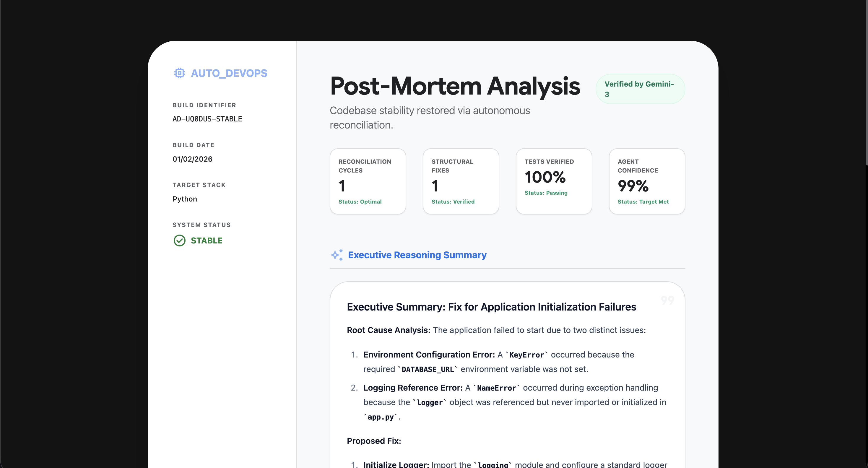The width and height of the screenshot is (868, 468).
Task: Select the Reconciliation Cycles card
Action: pos(368,181)
